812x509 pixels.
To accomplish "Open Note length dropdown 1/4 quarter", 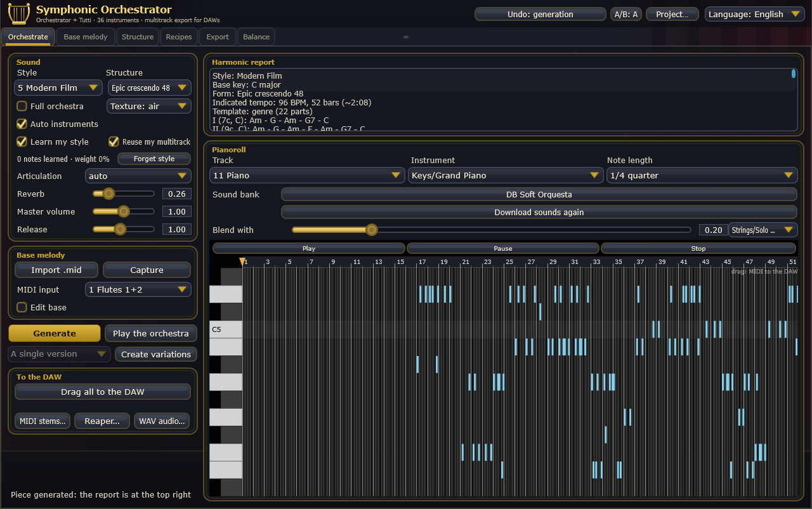I will click(702, 175).
